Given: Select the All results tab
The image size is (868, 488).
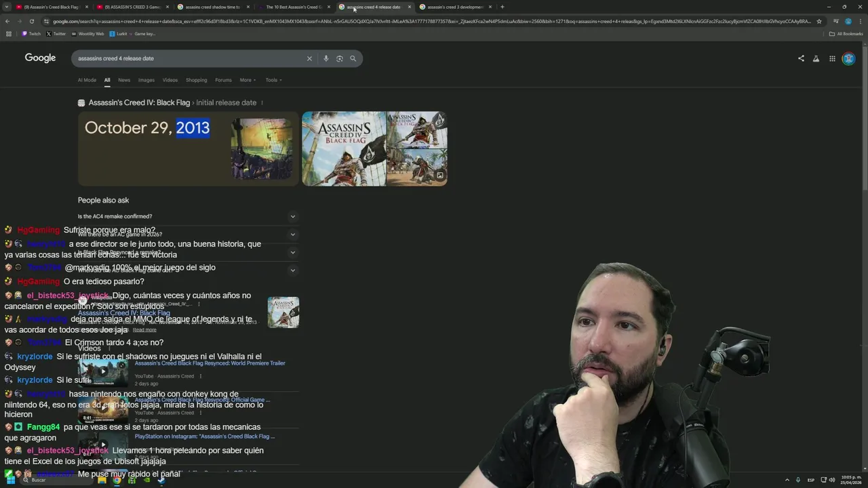Looking at the screenshot, I should (106, 80).
